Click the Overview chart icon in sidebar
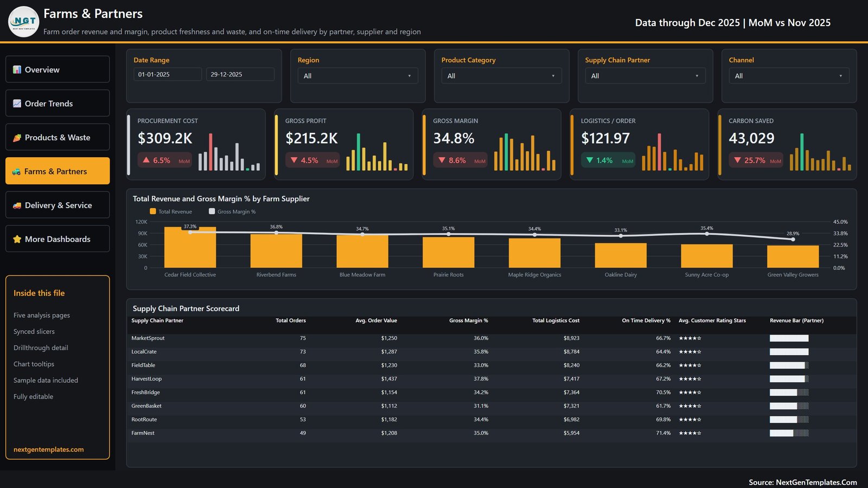 click(x=17, y=69)
